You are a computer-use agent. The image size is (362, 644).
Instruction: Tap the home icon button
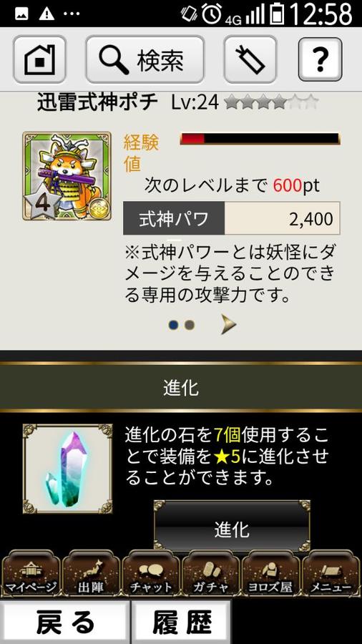tap(40, 59)
